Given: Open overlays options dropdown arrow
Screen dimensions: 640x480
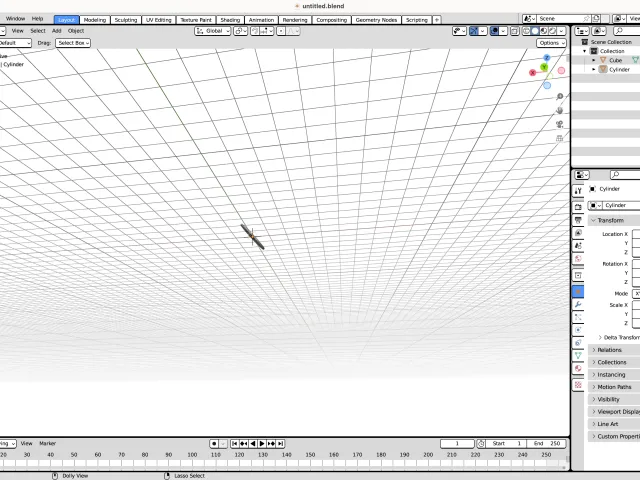Looking at the screenshot, I should pyautogui.click(x=503, y=31).
